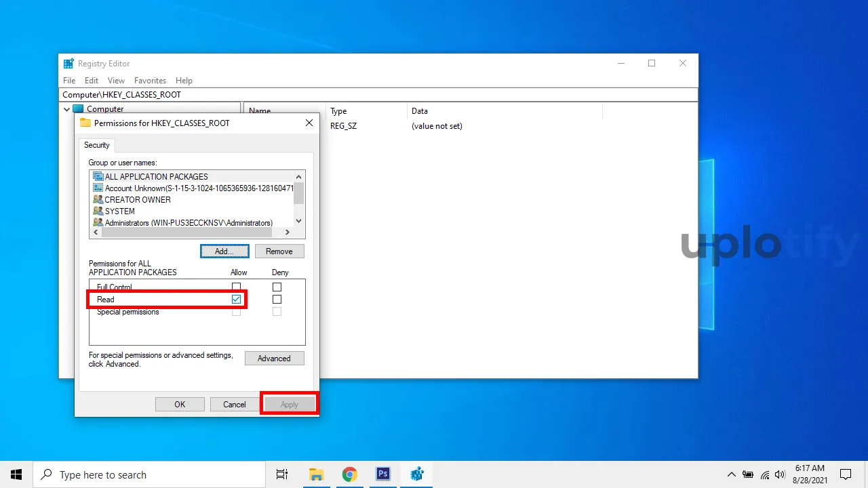Open Advanced permission settings

(x=274, y=359)
